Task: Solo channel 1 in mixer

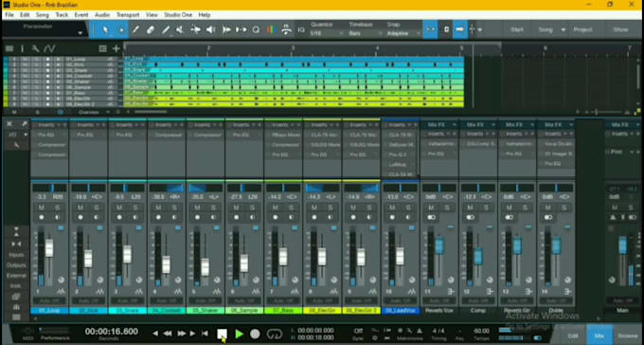Action: (57, 208)
